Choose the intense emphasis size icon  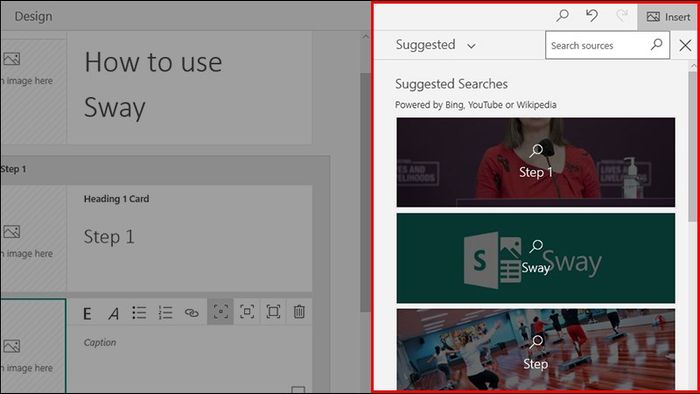(x=273, y=311)
